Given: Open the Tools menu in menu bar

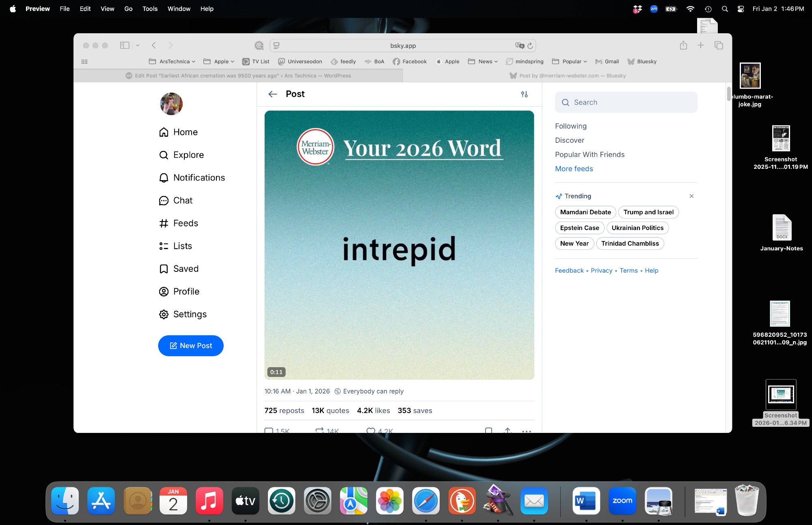Looking at the screenshot, I should tap(150, 9).
